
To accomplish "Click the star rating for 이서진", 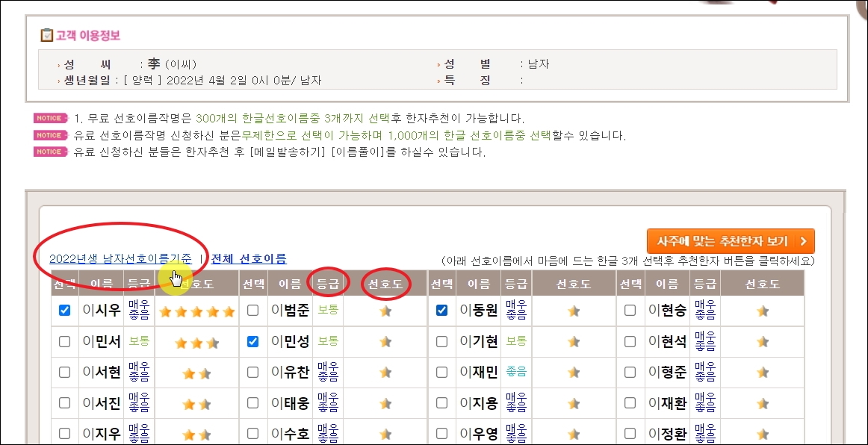I will coord(197,405).
